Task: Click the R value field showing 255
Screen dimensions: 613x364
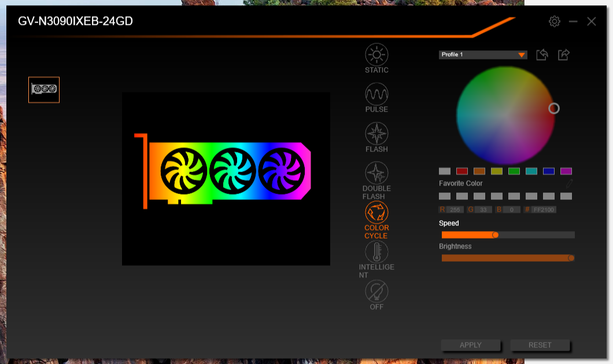Action: [455, 210]
